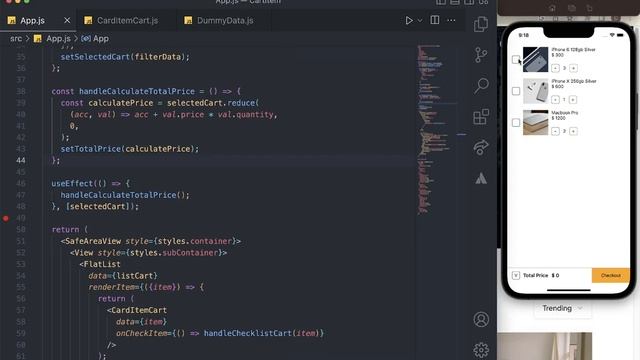Click on setSelectedCart(filterData) code line
640x360 pixels.
[x=125, y=57]
